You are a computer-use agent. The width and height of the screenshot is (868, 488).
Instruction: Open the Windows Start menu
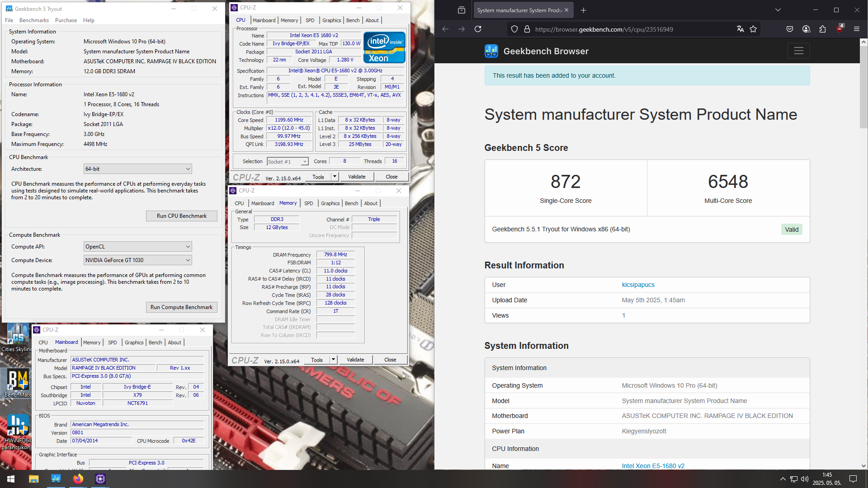[11, 479]
